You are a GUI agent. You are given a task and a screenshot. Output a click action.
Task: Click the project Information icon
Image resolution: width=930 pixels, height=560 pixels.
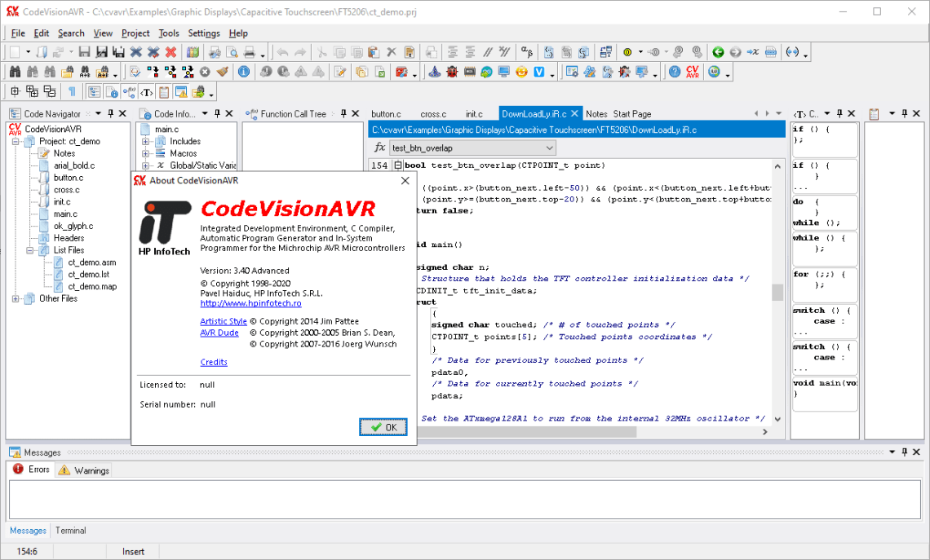pyautogui.click(x=242, y=71)
